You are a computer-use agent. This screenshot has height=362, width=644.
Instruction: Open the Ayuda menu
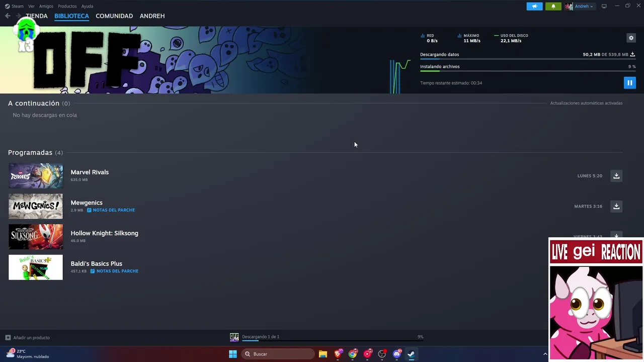(87, 6)
